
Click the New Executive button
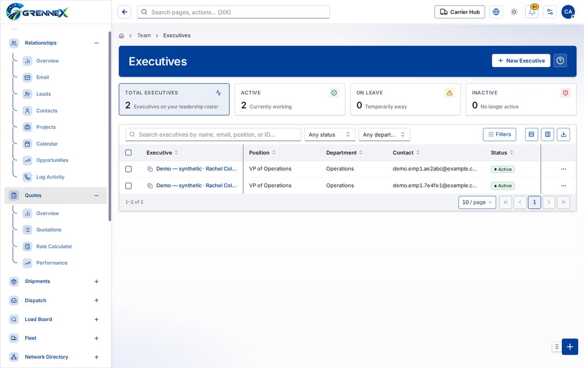(521, 61)
